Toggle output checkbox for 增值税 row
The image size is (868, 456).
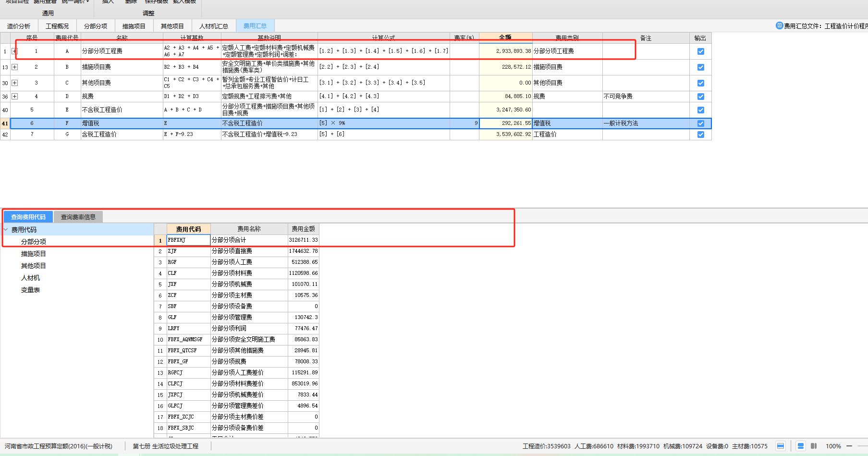[700, 123]
